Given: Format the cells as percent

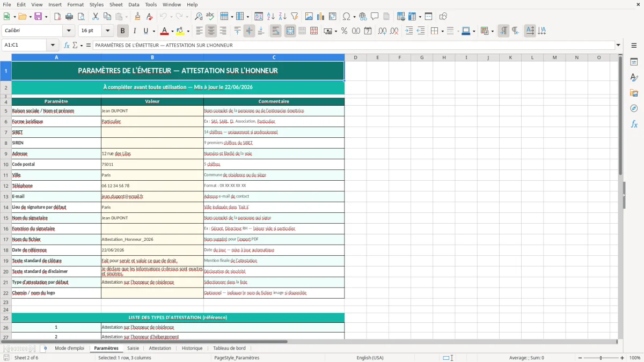Looking at the screenshot, I should point(344,31).
